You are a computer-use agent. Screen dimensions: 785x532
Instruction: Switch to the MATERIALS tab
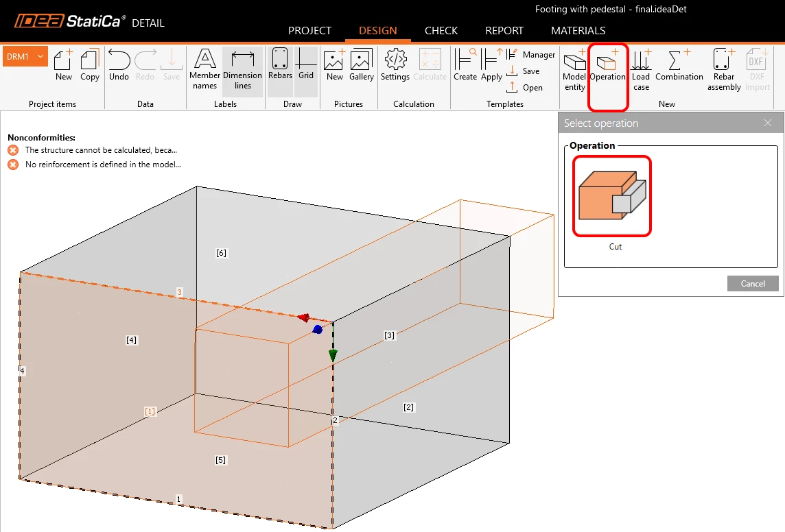coord(578,30)
